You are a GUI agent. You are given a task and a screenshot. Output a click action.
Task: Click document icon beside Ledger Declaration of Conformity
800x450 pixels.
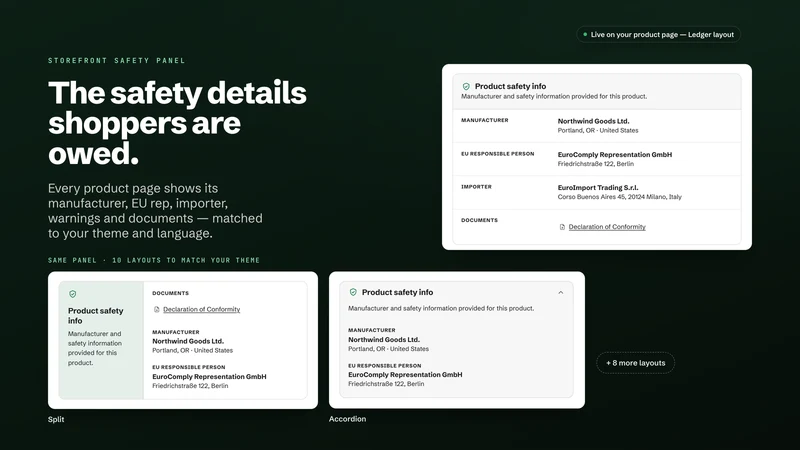coord(562,227)
